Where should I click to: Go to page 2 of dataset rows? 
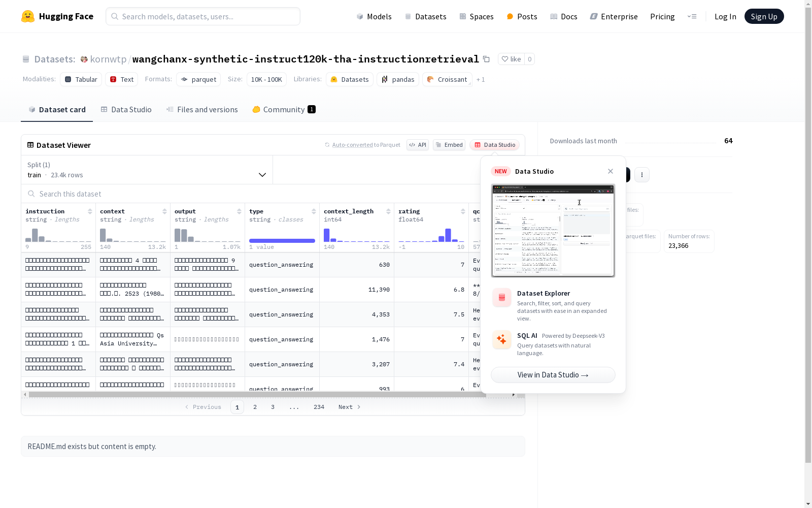255,407
